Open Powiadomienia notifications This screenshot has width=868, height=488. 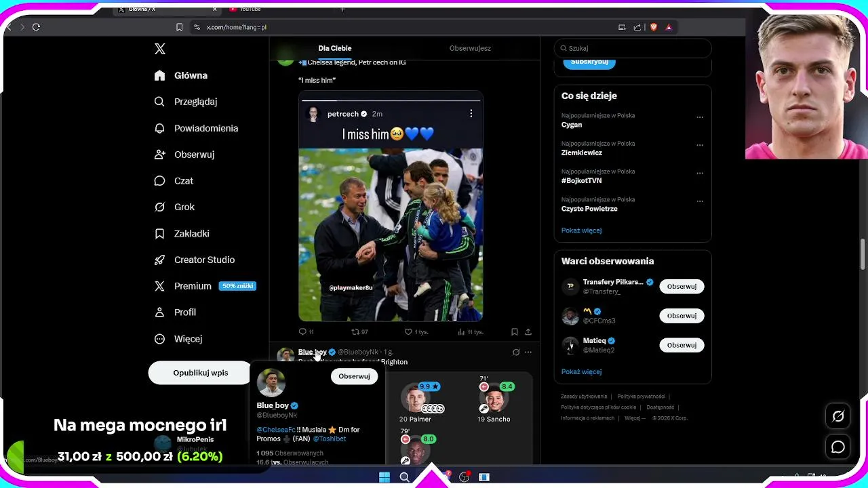click(x=196, y=128)
